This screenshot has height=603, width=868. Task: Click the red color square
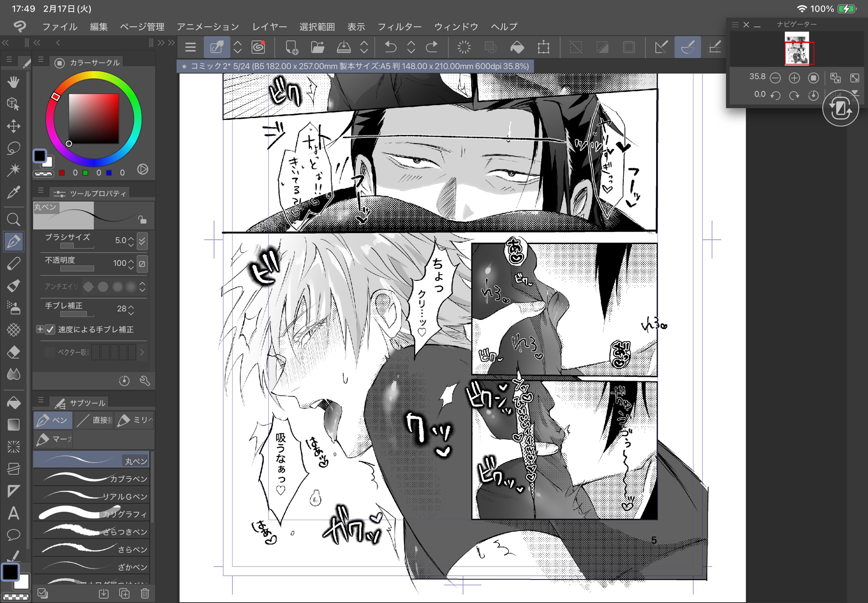[x=62, y=173]
